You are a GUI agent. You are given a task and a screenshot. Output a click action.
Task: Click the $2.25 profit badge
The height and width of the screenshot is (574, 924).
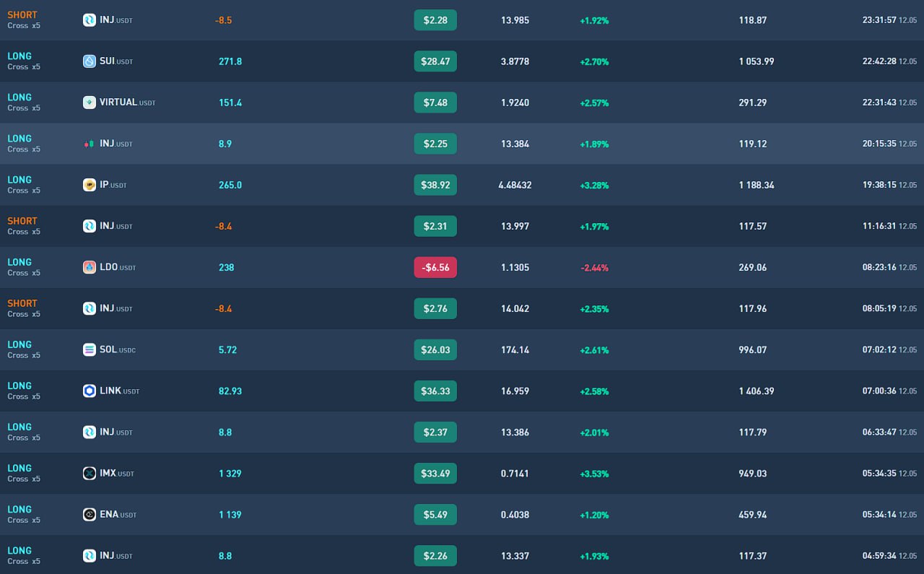coord(435,144)
